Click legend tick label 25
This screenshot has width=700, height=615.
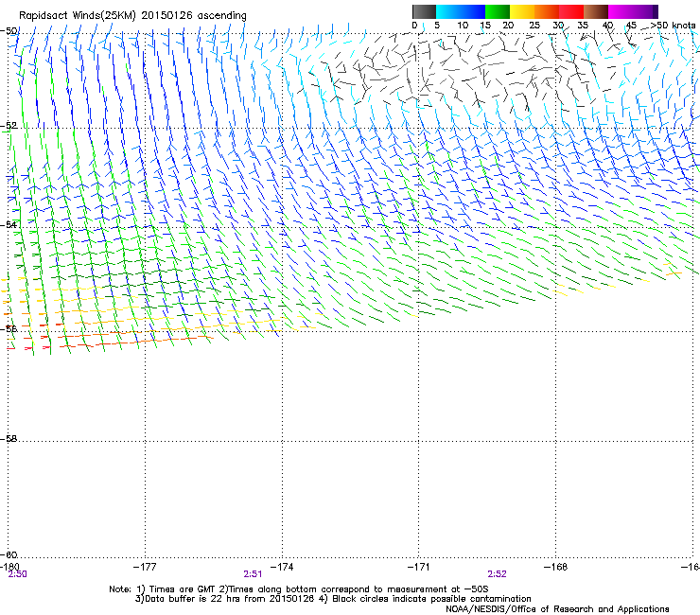pos(534,26)
